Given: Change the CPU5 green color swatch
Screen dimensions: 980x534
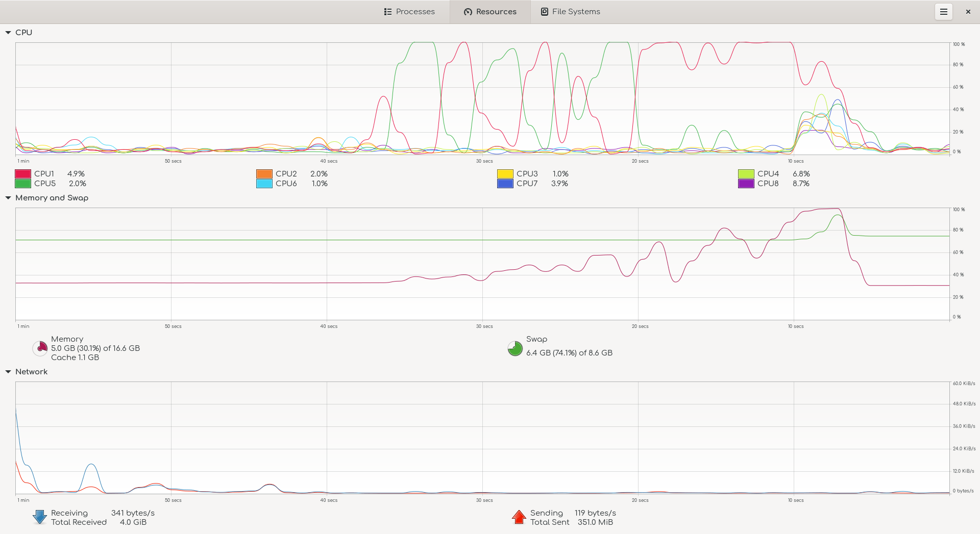Looking at the screenshot, I should 23,184.
